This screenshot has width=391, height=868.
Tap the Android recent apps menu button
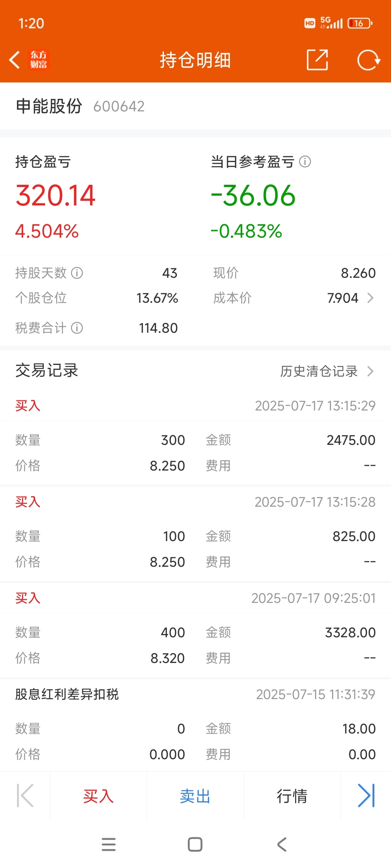109,844
